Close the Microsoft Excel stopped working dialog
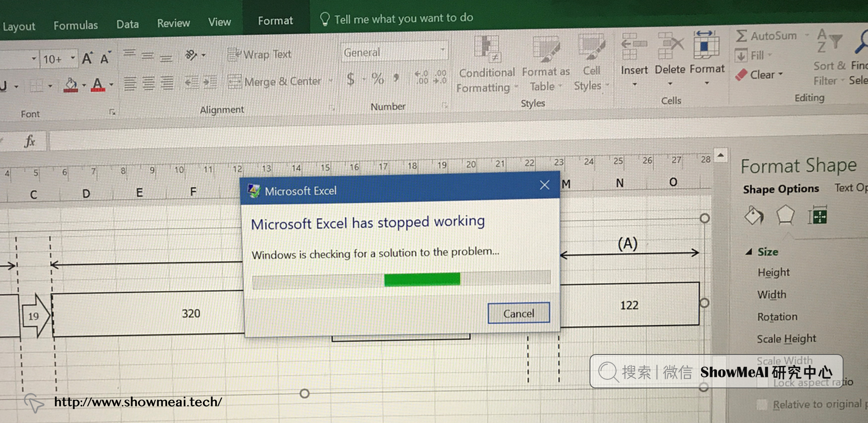 [544, 185]
